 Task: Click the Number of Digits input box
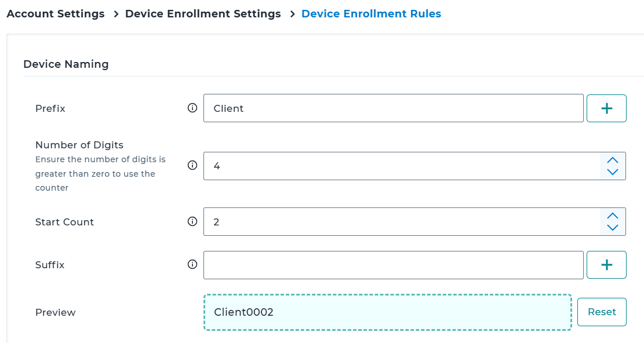click(400, 166)
